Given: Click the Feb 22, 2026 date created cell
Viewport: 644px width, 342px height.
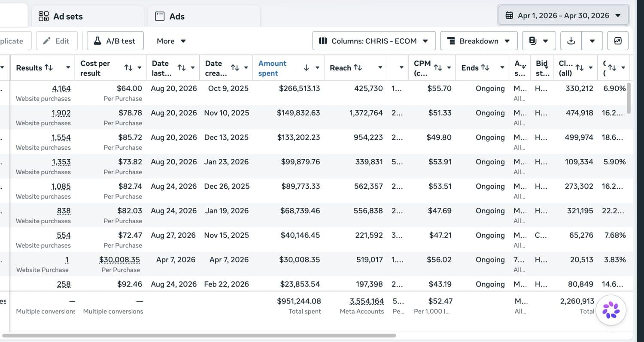Looking at the screenshot, I should pyautogui.click(x=226, y=284).
